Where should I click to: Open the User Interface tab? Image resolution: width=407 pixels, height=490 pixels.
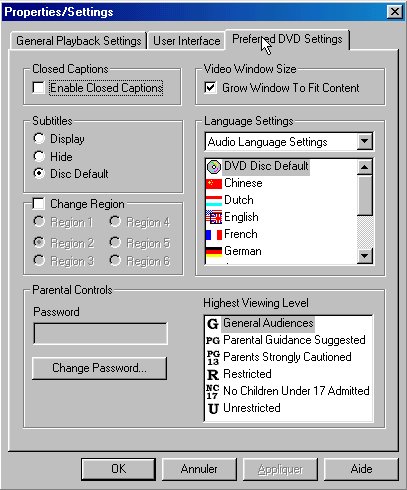click(x=186, y=41)
